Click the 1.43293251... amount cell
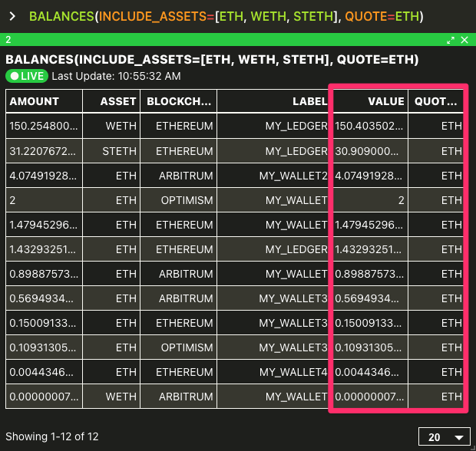Screen dimensions: 476x451 click(44, 249)
